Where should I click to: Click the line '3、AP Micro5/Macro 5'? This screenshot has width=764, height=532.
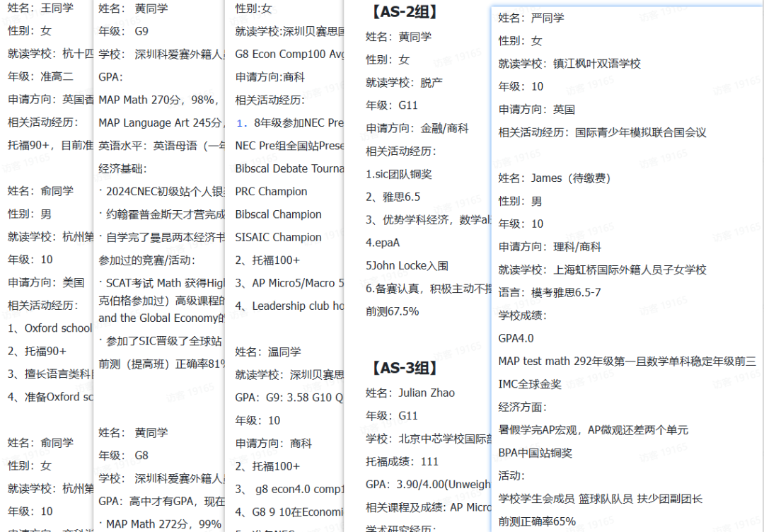pyautogui.click(x=290, y=283)
